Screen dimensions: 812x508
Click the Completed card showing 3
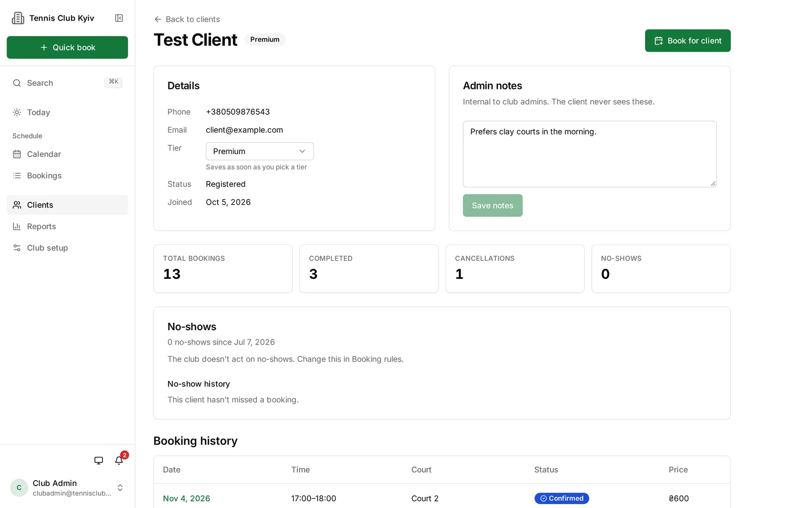pos(369,269)
